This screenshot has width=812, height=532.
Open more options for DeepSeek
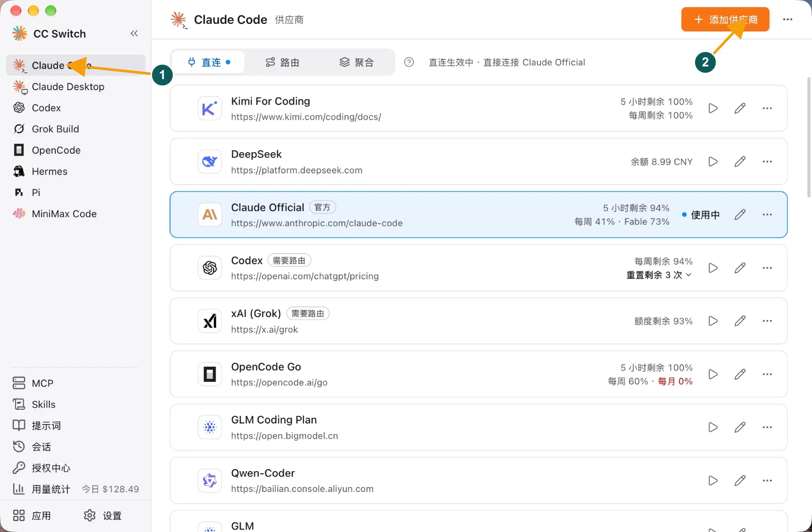pos(767,161)
